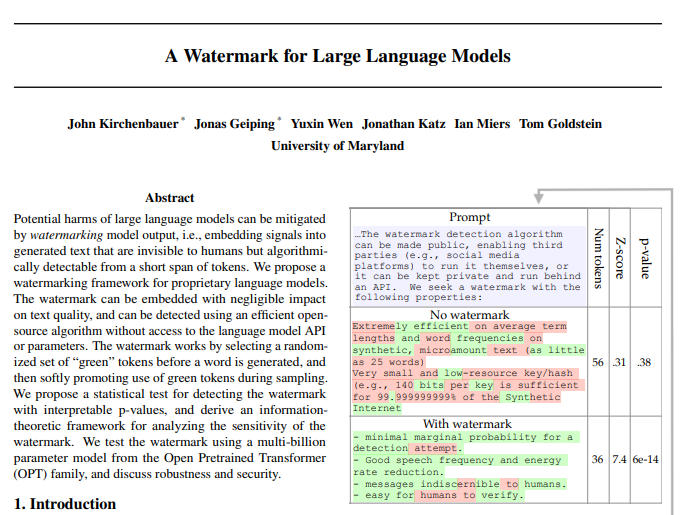
Task: Click the p-value 6e-14
Action: (x=645, y=459)
